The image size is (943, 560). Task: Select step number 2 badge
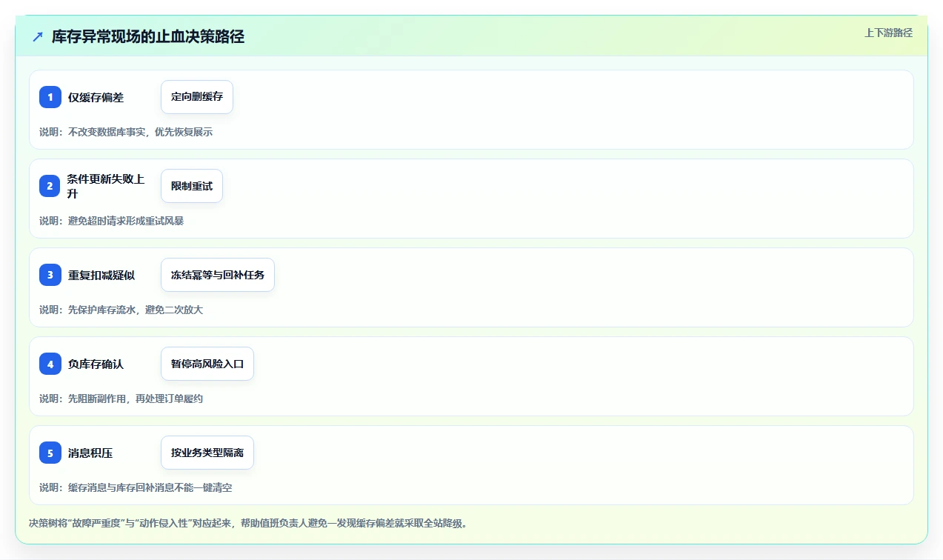click(x=50, y=186)
